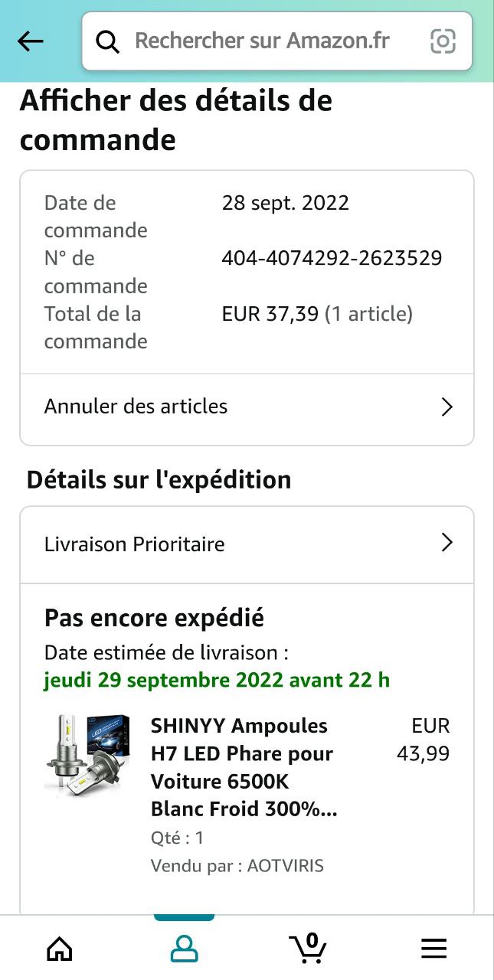
Task: Open the account profile icon
Action: coord(184,949)
